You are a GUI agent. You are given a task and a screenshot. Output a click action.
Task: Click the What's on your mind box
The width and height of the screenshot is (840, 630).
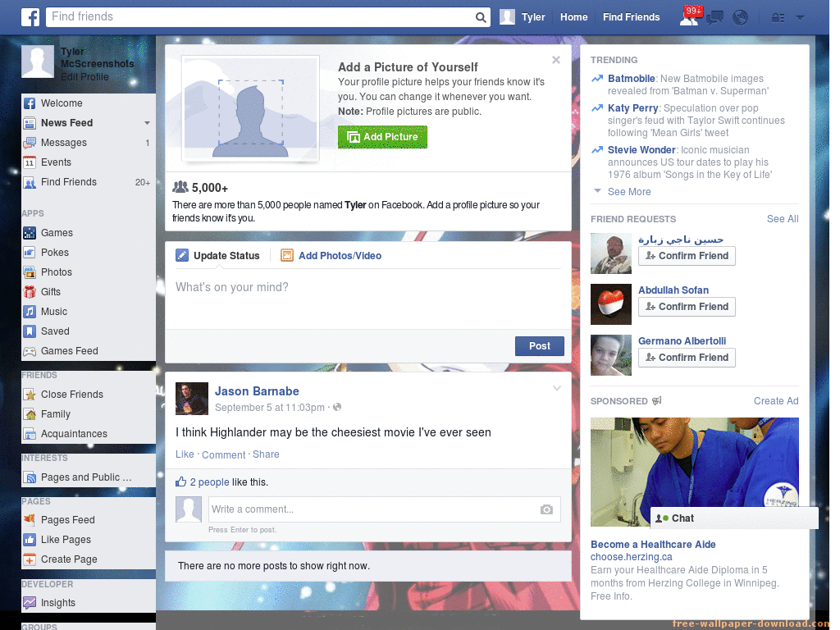[x=368, y=298]
